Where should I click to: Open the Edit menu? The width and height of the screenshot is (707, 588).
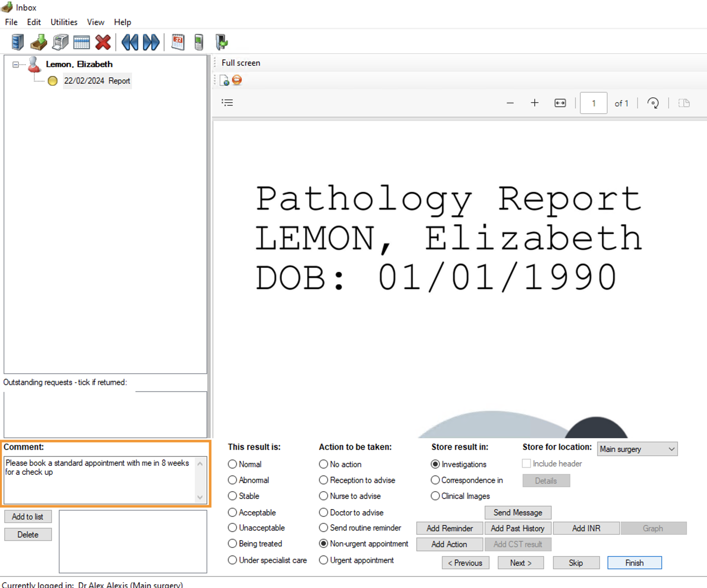coord(34,22)
